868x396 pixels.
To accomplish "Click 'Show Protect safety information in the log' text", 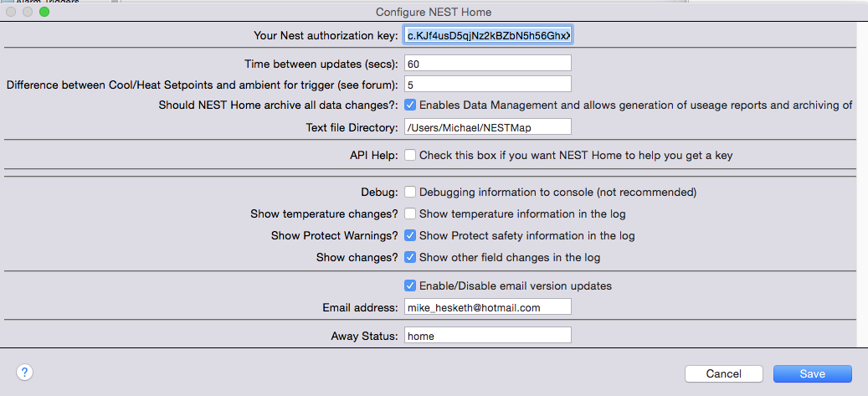I will 527,235.
